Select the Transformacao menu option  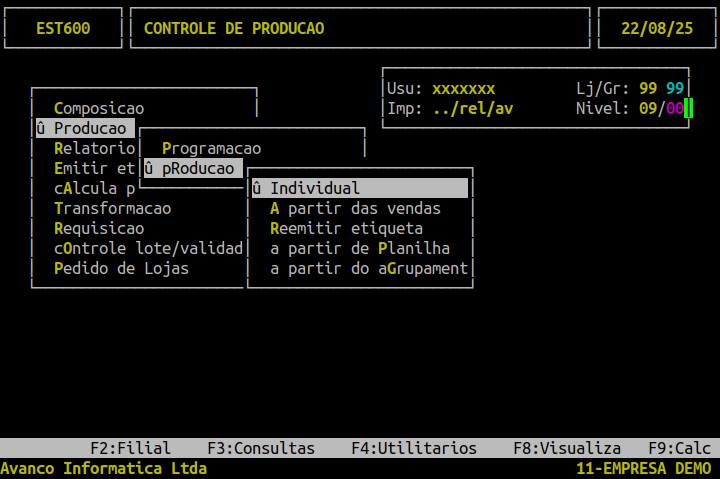112,208
